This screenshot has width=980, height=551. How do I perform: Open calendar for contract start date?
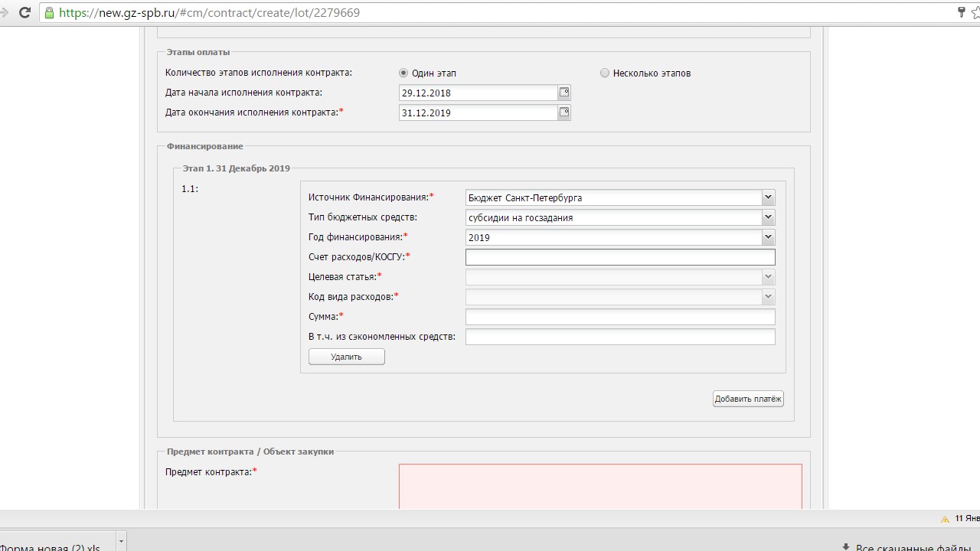click(564, 93)
